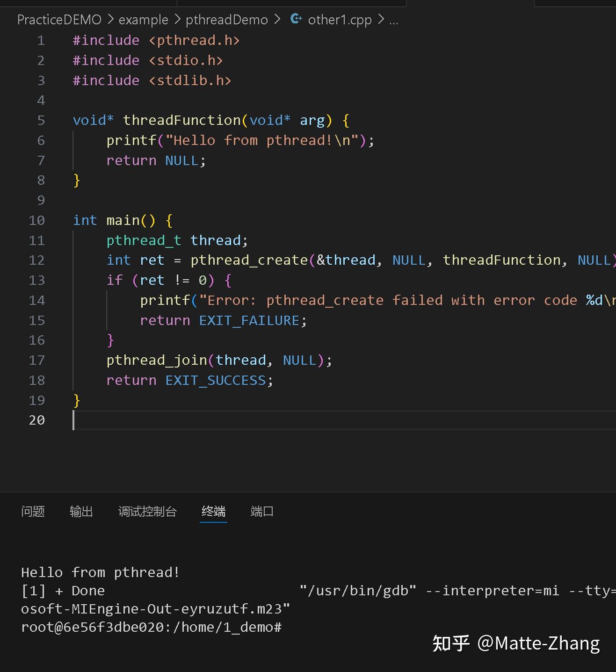The width and height of the screenshot is (616, 672).
Task: Switch to the 问题 (Problems) panel tab
Action: pos(32,512)
